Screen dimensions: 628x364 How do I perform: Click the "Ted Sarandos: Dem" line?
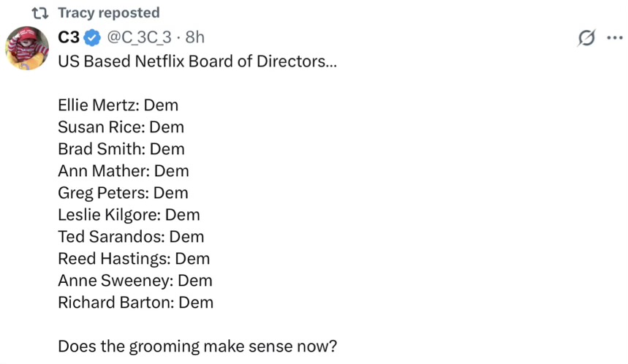click(x=131, y=237)
